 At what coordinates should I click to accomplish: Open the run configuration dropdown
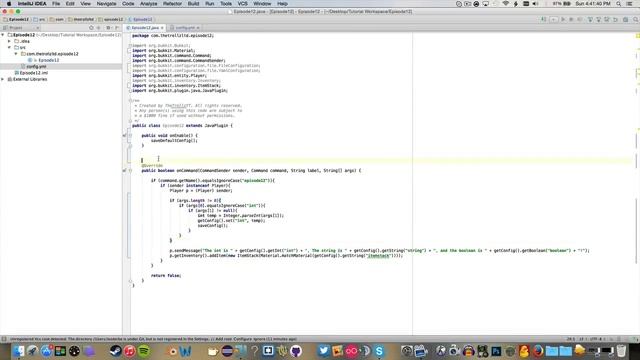pyautogui.click(x=553, y=19)
